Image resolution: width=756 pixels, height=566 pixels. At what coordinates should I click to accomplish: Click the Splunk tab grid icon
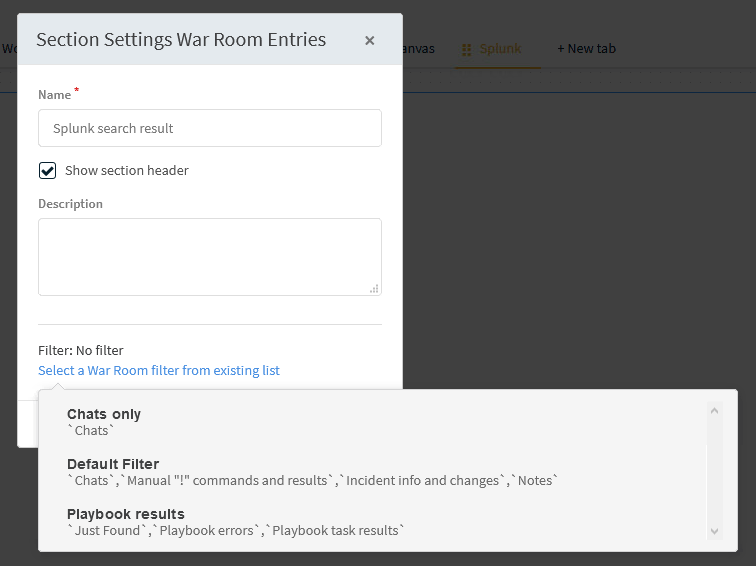pyautogui.click(x=467, y=49)
